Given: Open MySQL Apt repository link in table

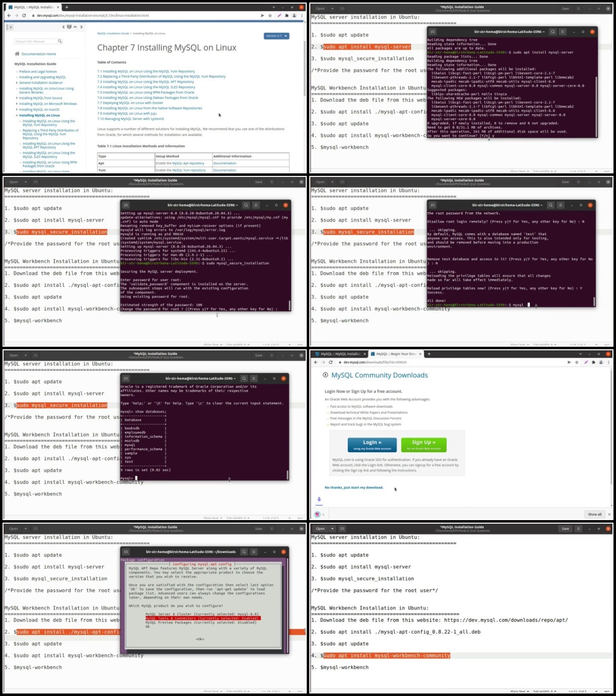Looking at the screenshot, I should point(188,163).
